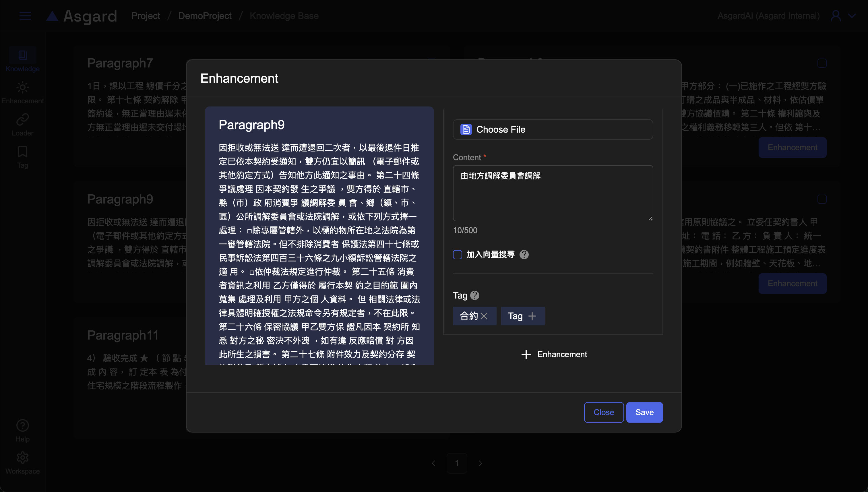Close the Enhancement dialog
868x492 pixels.
604,412
